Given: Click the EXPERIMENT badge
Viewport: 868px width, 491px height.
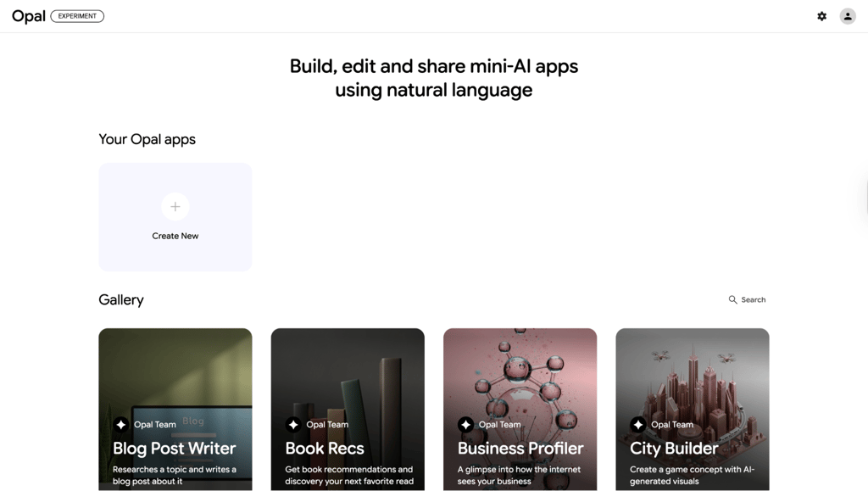Looking at the screenshot, I should pos(77,16).
